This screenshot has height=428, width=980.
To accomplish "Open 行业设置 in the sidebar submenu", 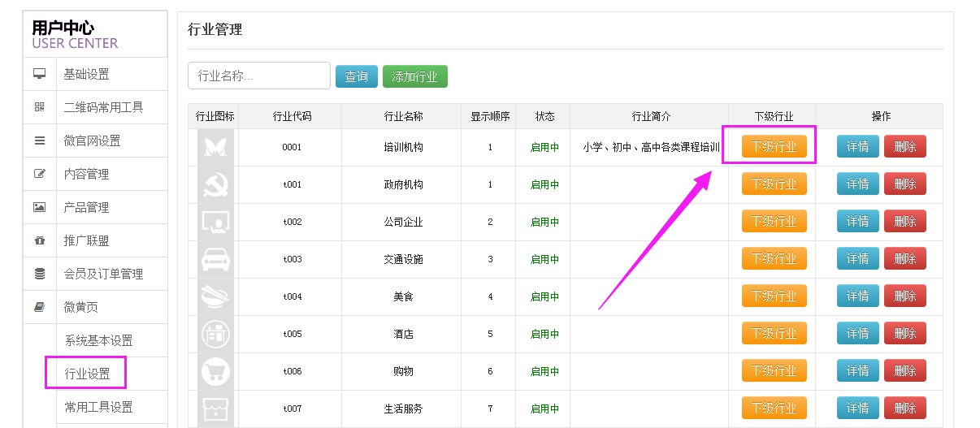I will (87, 374).
